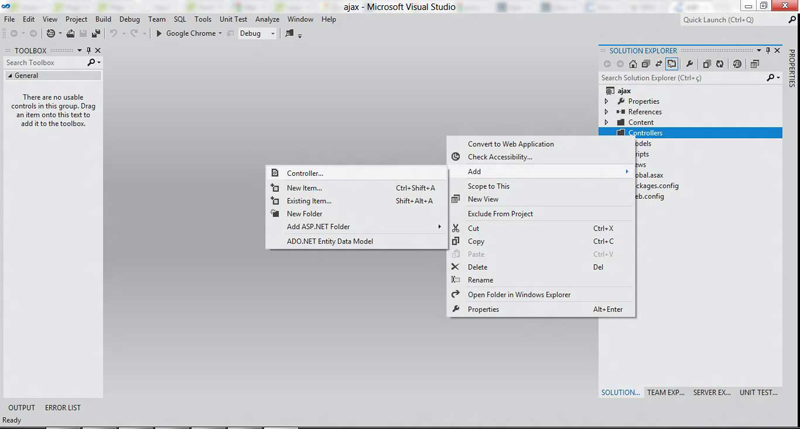Select Controller... from the Add submenu
Image resolution: width=800 pixels, height=429 pixels.
356,173
